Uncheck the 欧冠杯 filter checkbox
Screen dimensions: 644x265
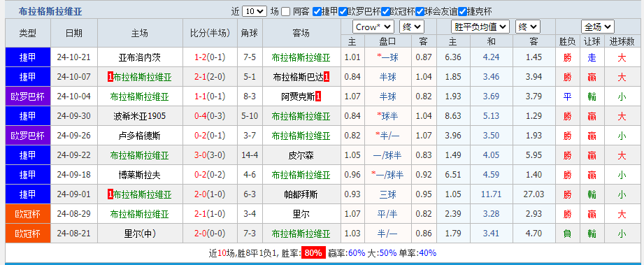coord(385,11)
